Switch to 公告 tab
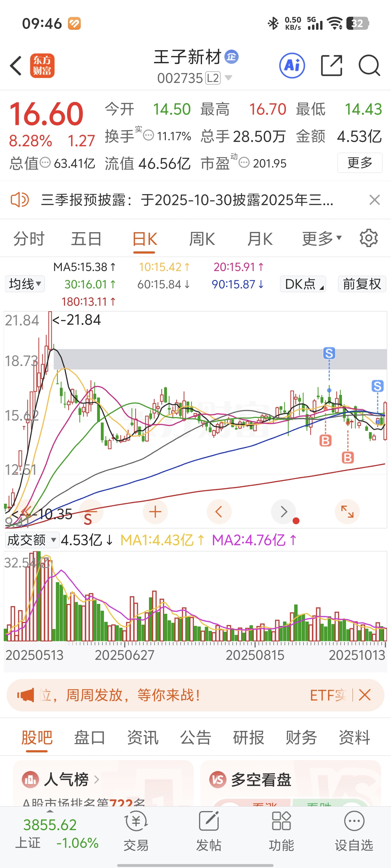Viewport: 391px width, 868px height. click(196, 737)
